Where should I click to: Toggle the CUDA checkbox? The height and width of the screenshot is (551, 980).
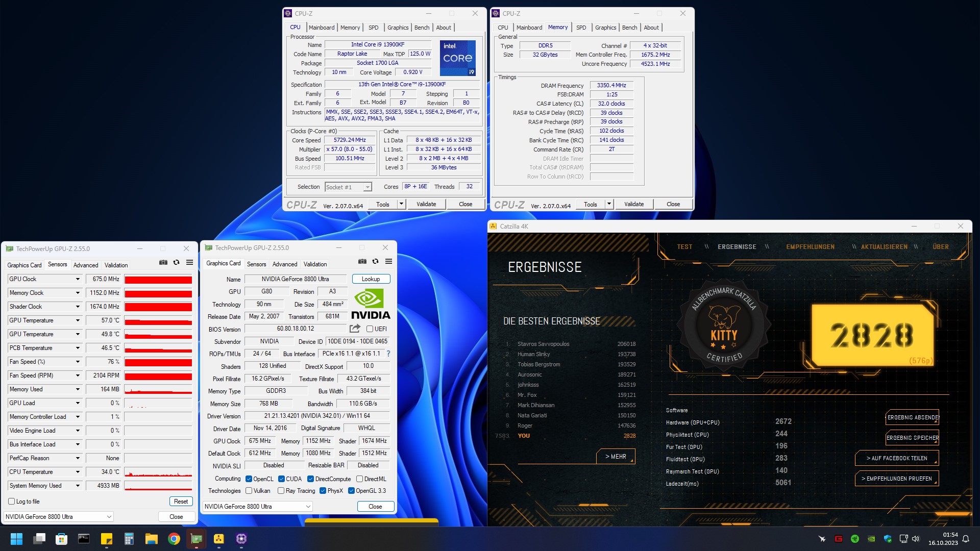coord(281,479)
